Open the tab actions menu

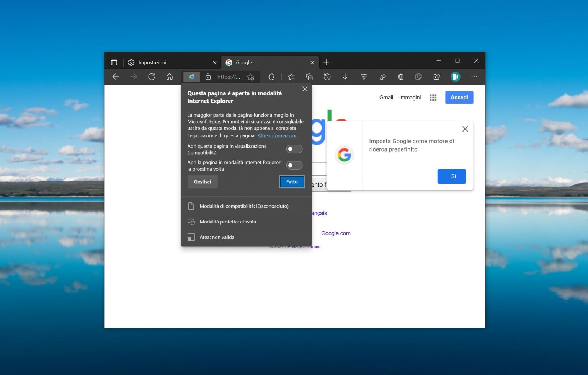(x=114, y=62)
